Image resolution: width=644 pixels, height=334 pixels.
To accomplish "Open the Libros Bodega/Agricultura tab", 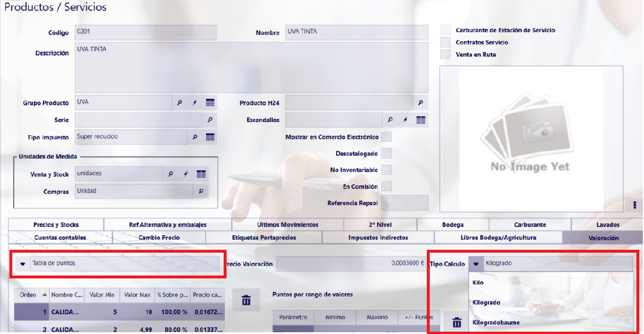I will click(x=498, y=237).
